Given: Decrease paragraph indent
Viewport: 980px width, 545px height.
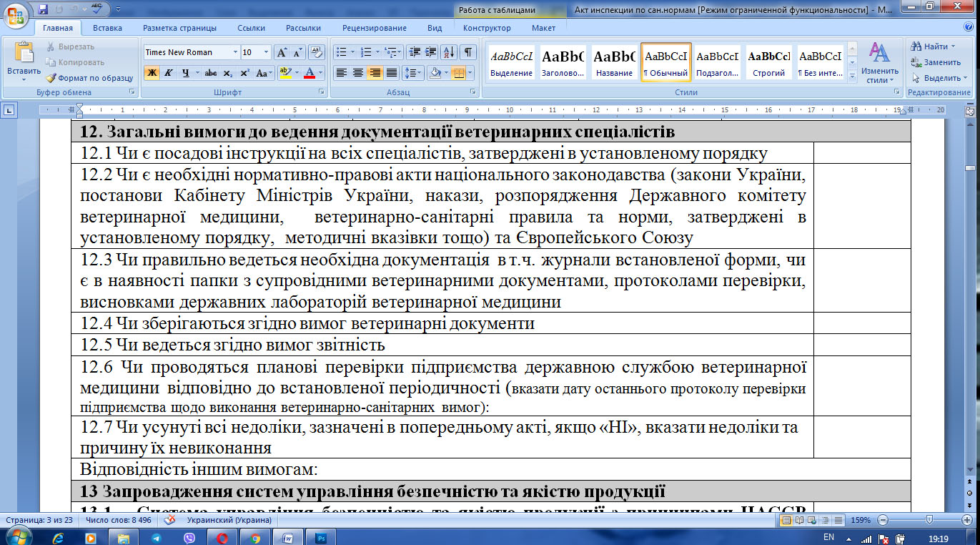Looking at the screenshot, I should pyautogui.click(x=415, y=52).
